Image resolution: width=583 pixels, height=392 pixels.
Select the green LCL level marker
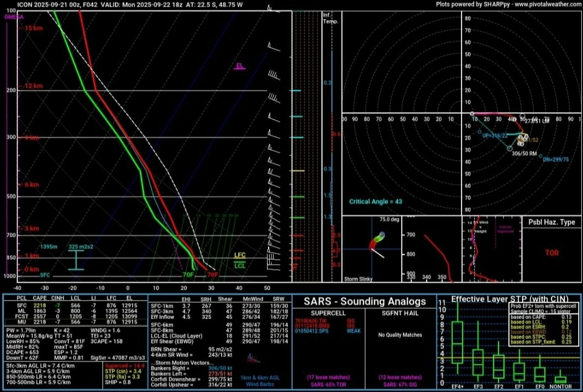coord(240,265)
